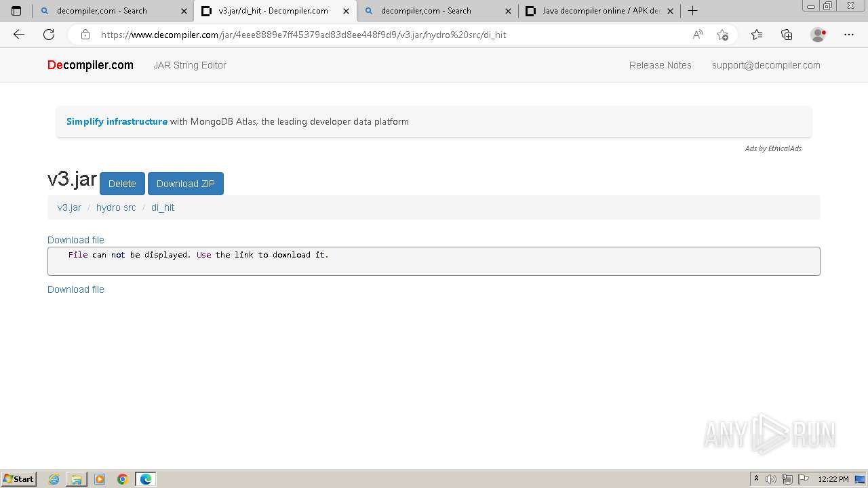Open Read Aloud icon in address bar
Image resolution: width=868 pixels, height=488 pixels.
pos(698,35)
